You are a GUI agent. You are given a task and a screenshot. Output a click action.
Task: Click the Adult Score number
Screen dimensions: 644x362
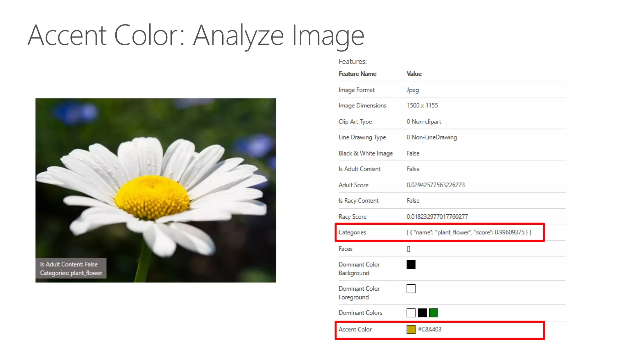coord(436,185)
